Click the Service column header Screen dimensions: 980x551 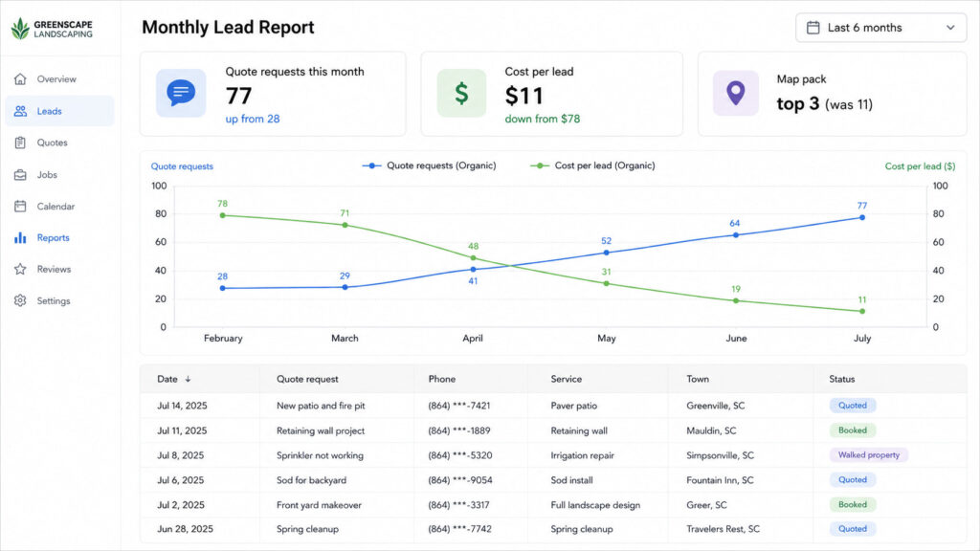(567, 379)
